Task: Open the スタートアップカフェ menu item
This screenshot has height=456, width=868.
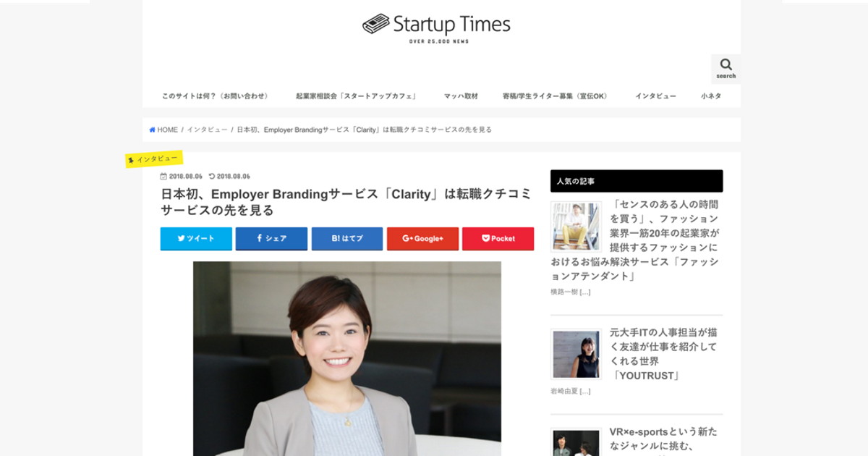Action: pos(357,96)
